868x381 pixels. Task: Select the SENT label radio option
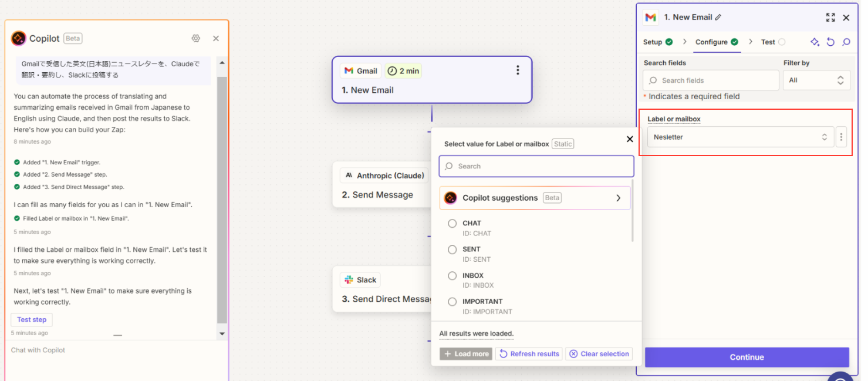pyautogui.click(x=452, y=249)
